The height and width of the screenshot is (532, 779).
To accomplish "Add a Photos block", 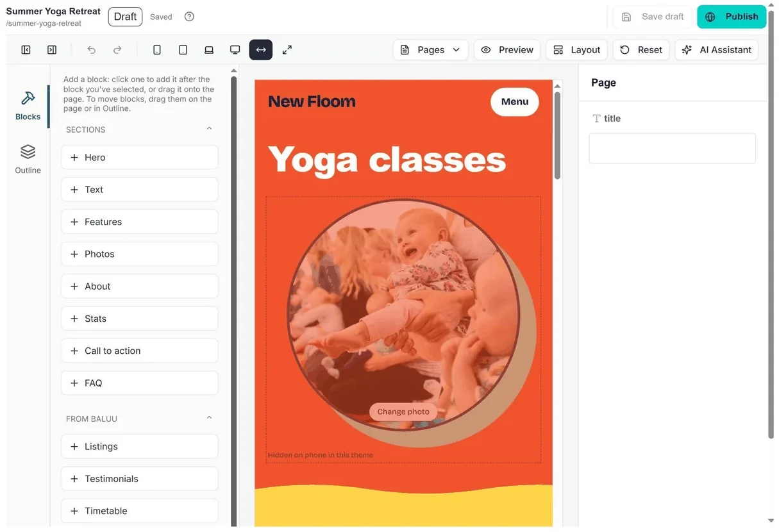I will coord(140,254).
